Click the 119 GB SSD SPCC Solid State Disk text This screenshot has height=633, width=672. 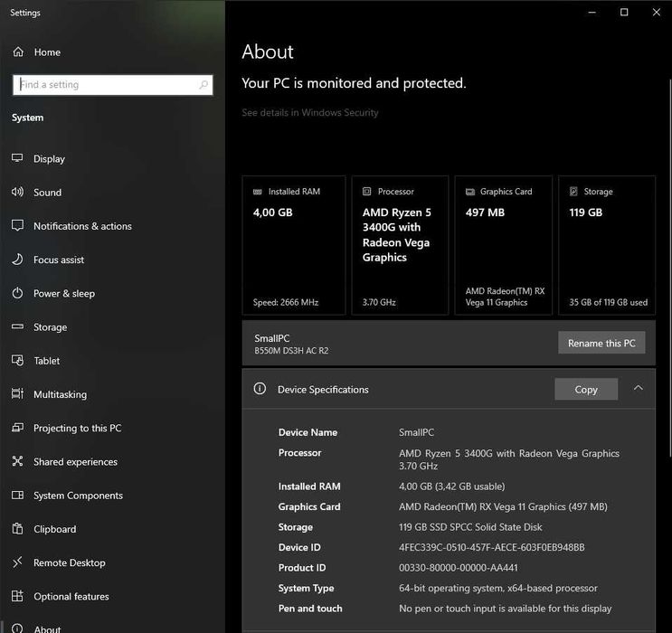click(470, 527)
